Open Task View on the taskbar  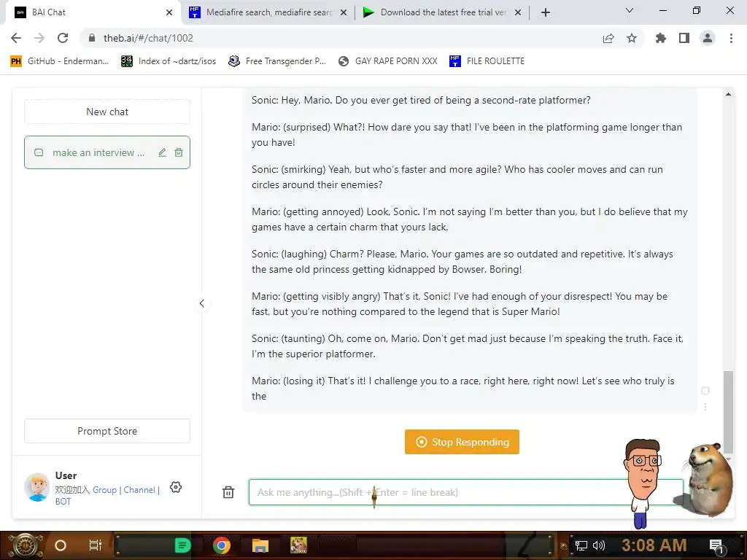tap(96, 545)
